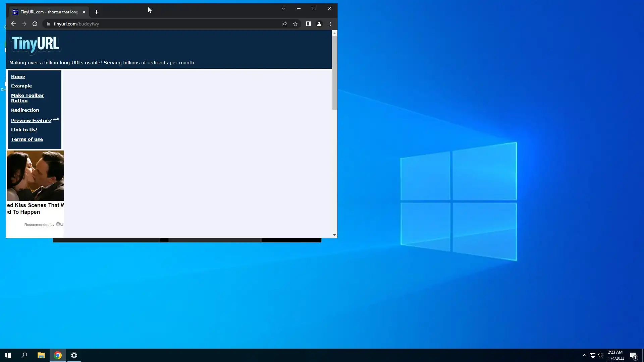Screen dimensions: 644x362
Task: Open the Preview Feature link
Action: coord(31,121)
